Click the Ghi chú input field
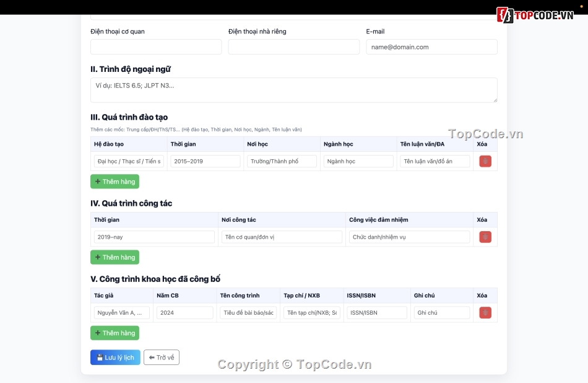588x383 pixels. [442, 313]
